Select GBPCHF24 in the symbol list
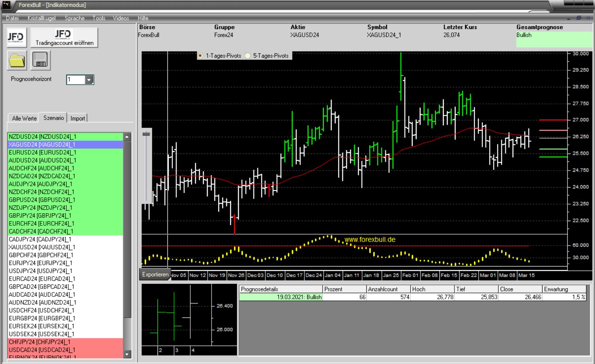Image resolution: width=595 pixels, height=364 pixels. click(x=66, y=255)
